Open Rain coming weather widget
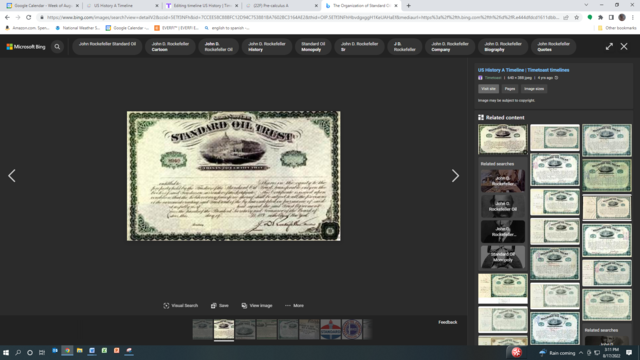The height and width of the screenshot is (360, 640). [x=557, y=353]
